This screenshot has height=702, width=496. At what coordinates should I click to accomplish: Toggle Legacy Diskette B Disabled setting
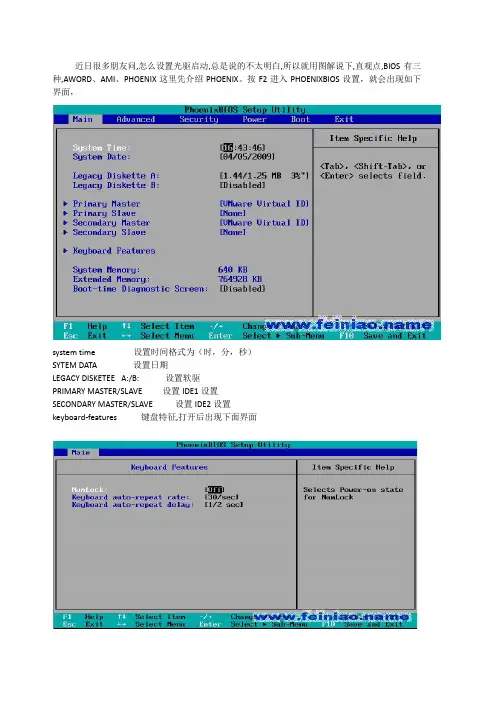pos(242,185)
